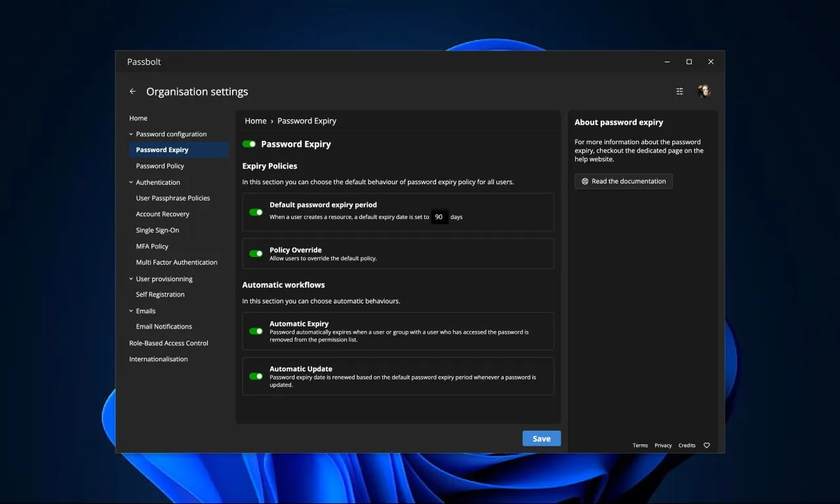Open User Passphrase Policies

173,199
